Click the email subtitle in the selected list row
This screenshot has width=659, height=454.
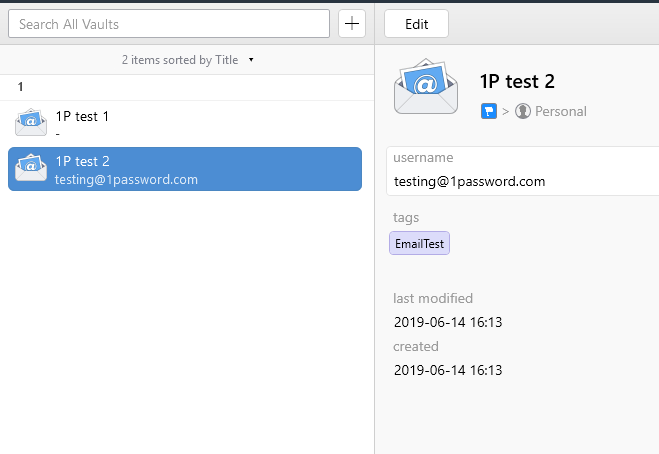click(126, 179)
